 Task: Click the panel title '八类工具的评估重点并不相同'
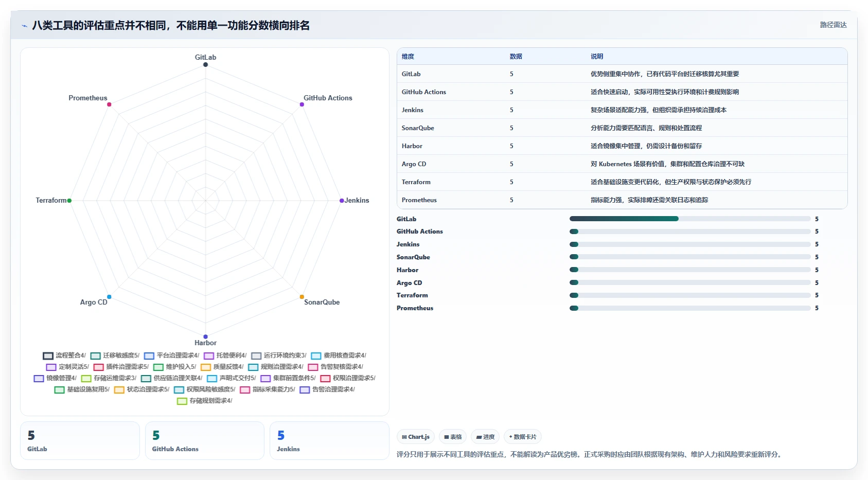(x=99, y=26)
